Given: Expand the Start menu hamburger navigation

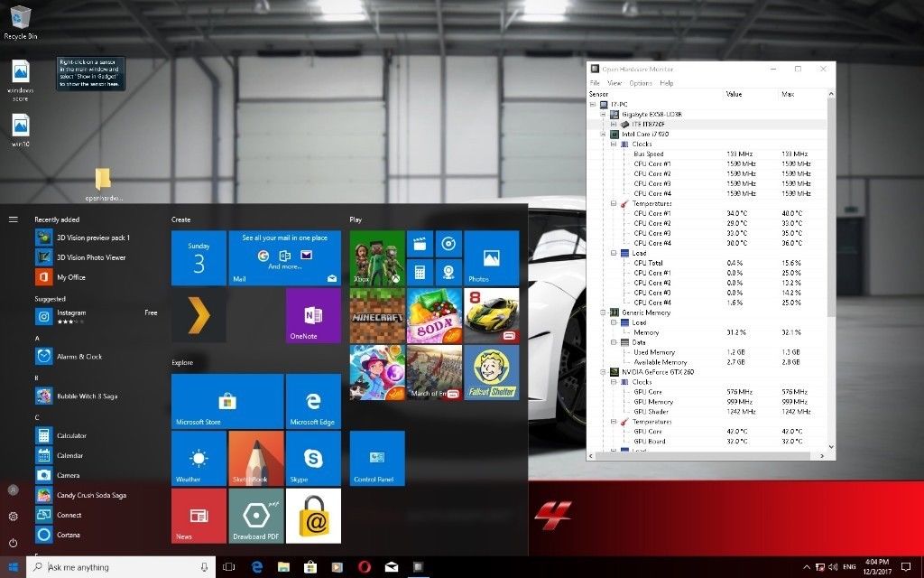Looking at the screenshot, I should [x=13, y=219].
